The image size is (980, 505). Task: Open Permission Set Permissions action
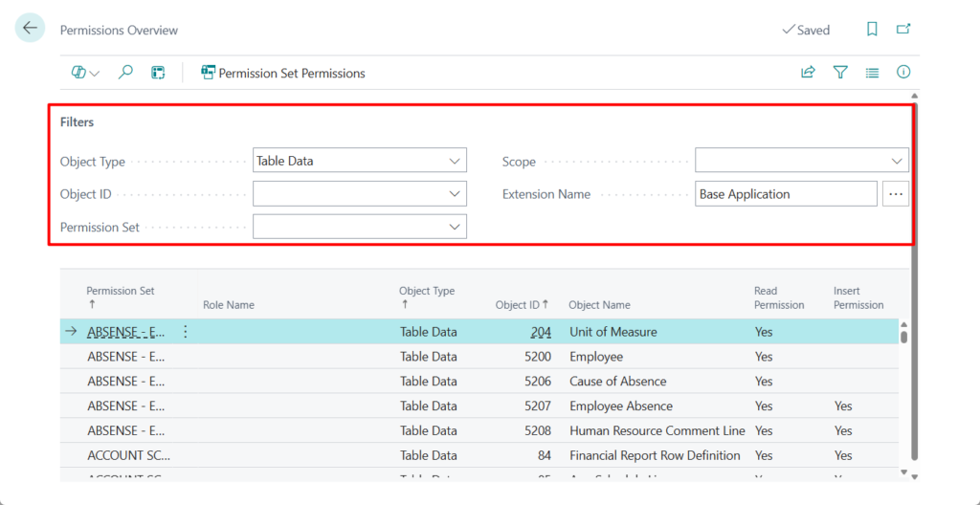tap(283, 73)
